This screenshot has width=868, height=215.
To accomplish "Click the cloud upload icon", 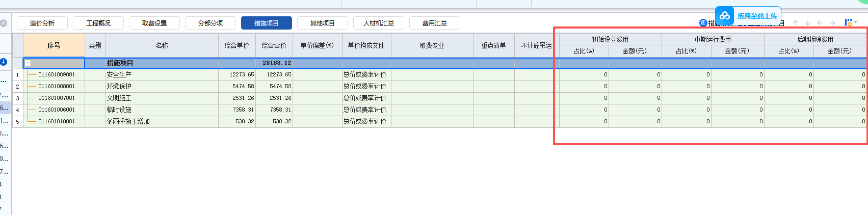I will (x=725, y=16).
